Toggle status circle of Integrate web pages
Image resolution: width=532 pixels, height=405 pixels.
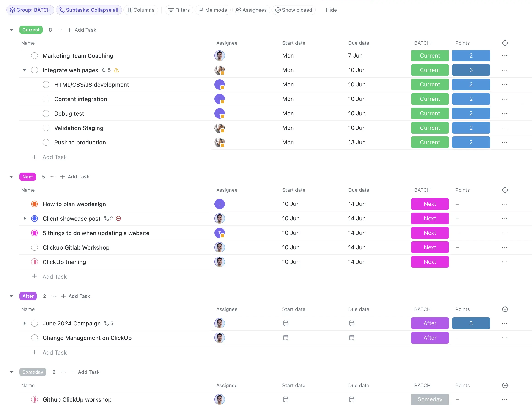coord(34,70)
